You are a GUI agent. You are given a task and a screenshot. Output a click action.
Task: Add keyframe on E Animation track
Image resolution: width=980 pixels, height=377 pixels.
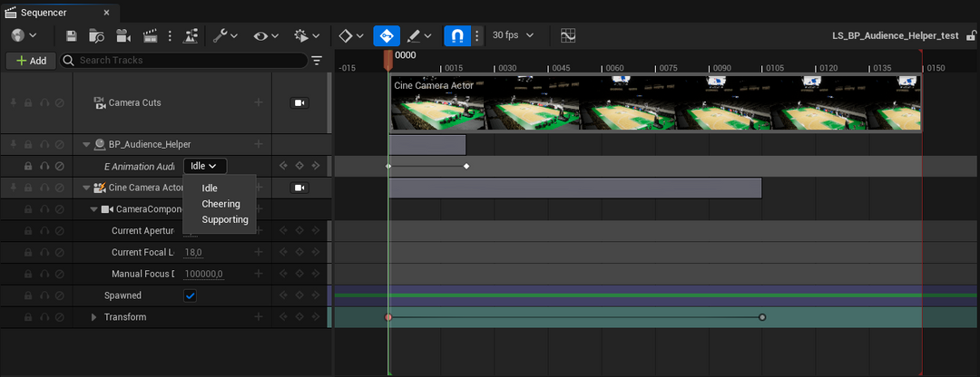click(x=299, y=166)
